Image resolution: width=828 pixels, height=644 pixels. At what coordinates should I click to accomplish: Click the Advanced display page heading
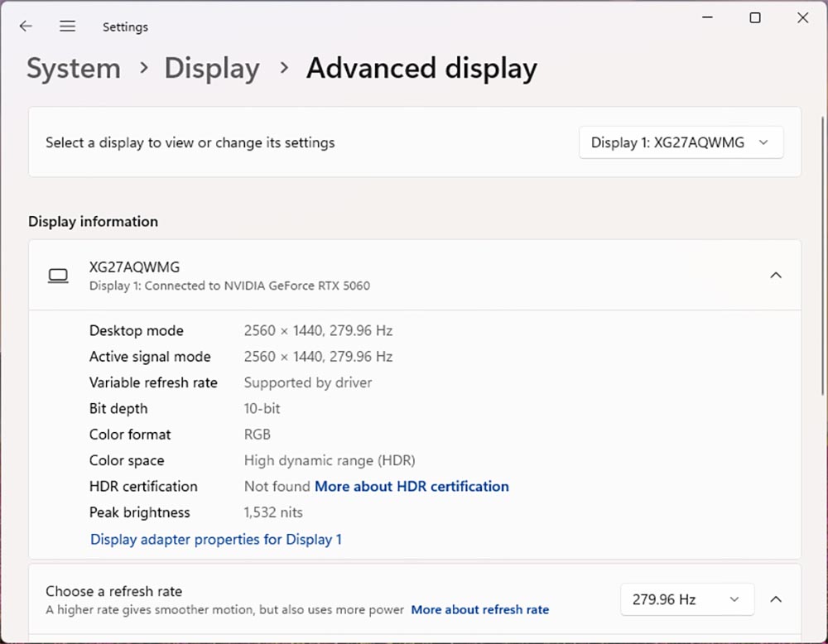point(421,68)
